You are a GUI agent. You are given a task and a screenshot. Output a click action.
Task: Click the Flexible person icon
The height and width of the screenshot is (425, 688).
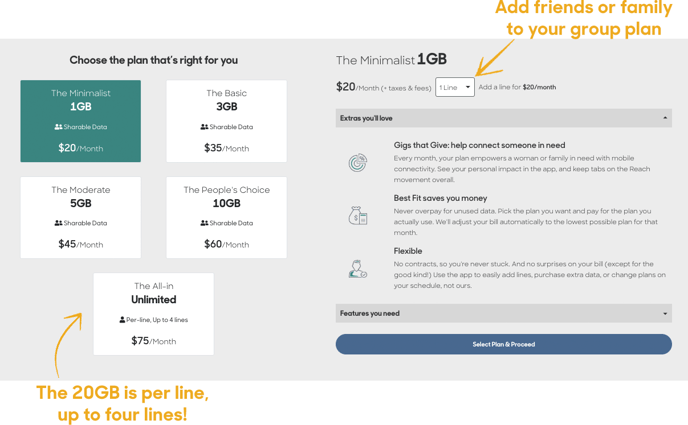click(358, 269)
